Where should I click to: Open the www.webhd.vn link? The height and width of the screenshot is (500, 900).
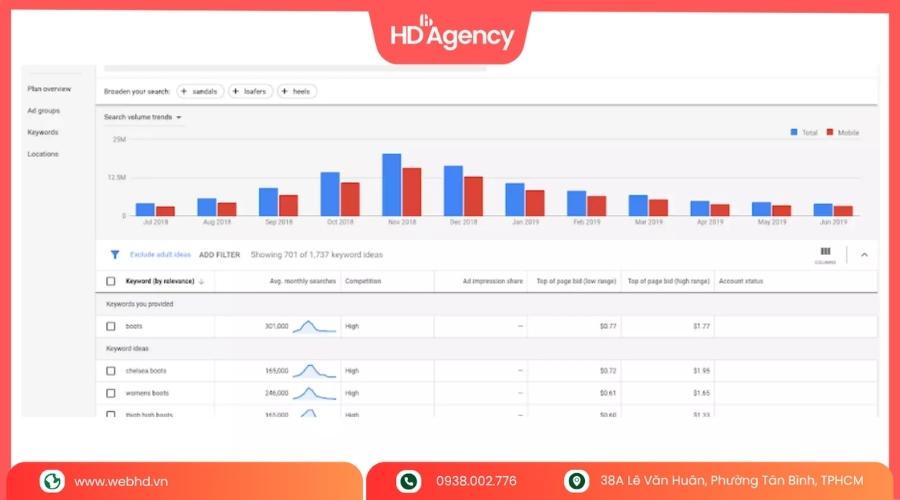tap(121, 481)
